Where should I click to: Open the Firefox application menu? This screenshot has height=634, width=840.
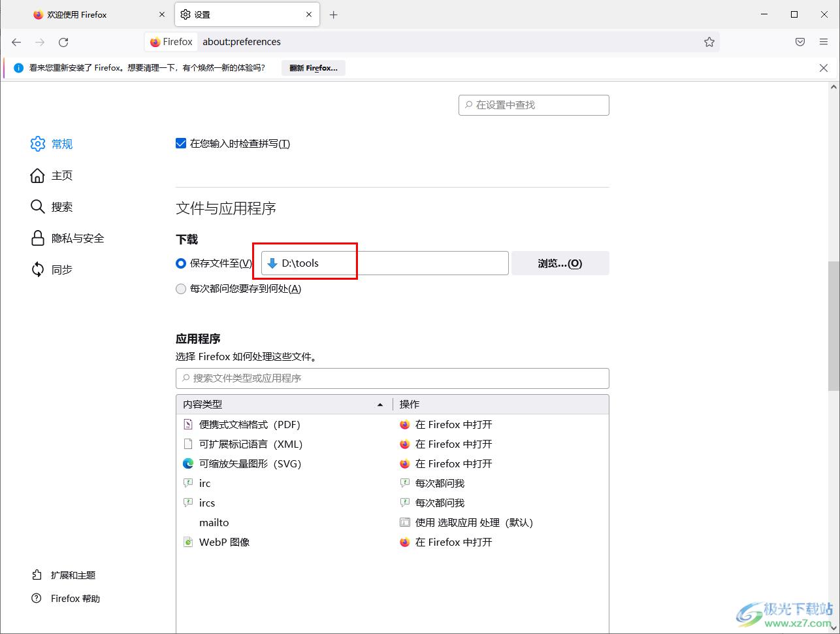[x=824, y=42]
